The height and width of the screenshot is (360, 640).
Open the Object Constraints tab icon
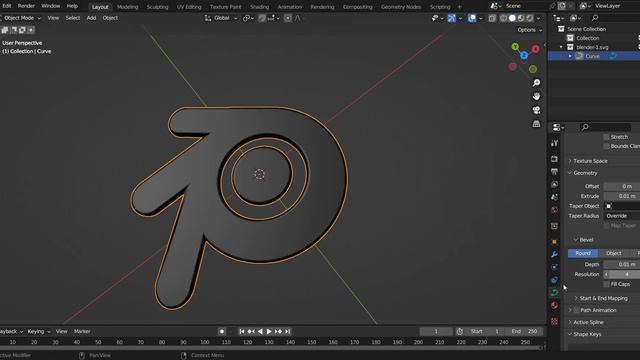[x=554, y=280]
